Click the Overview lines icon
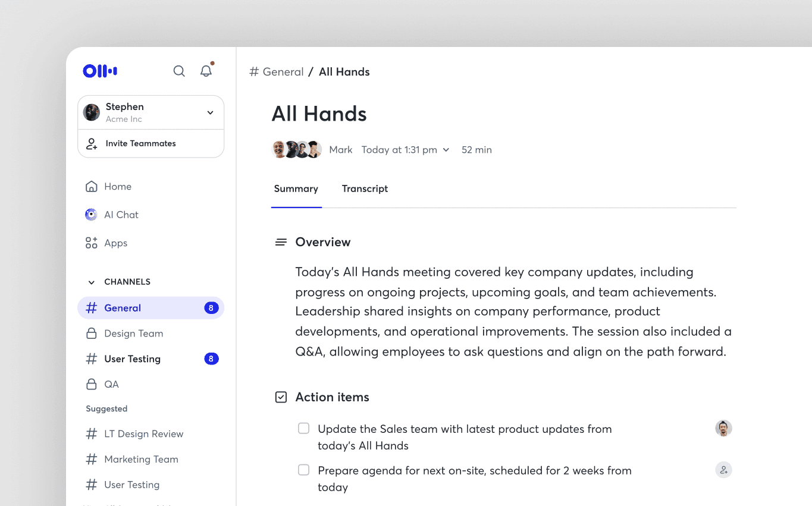Image resolution: width=812 pixels, height=506 pixels. (281, 243)
